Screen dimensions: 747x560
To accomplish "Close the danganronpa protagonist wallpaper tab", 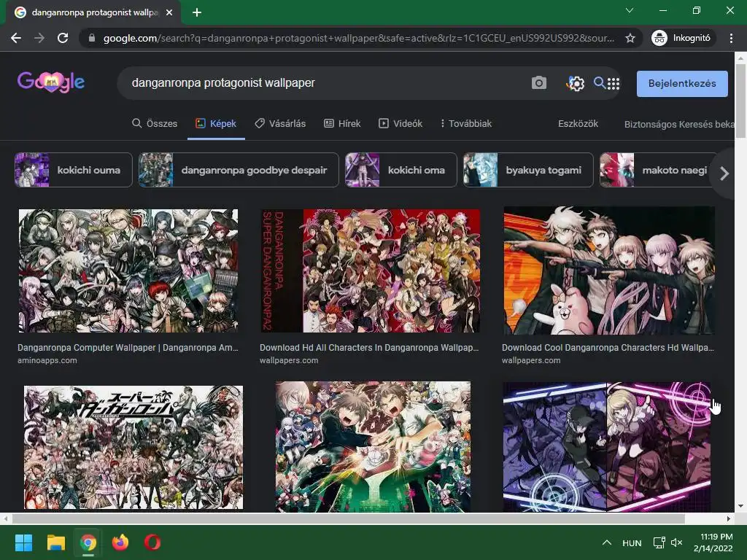I will tap(169, 12).
